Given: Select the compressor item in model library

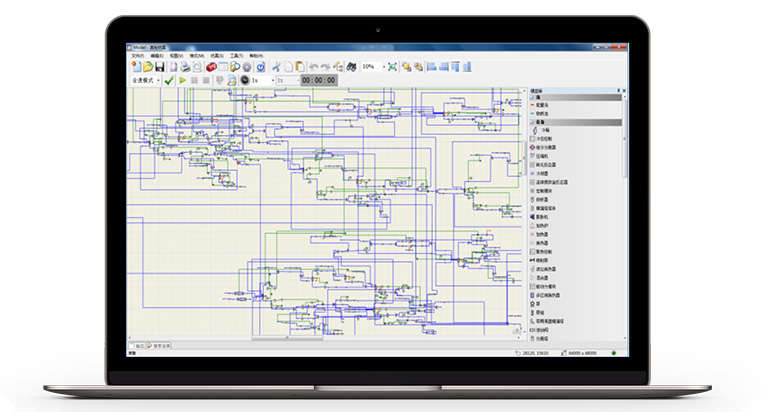Looking at the screenshot, I should point(540,156).
